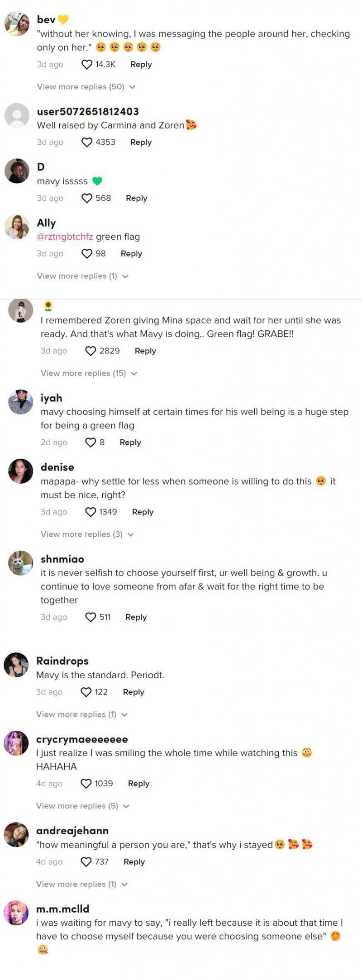This screenshot has width=362, height=980.
Task: Like bev's comment with the heart icon
Action: (87, 65)
